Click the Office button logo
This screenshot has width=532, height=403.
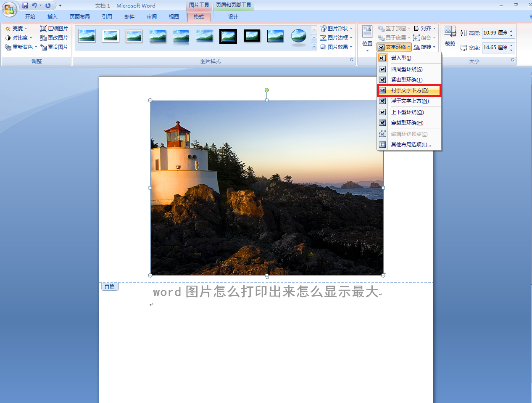click(9, 9)
